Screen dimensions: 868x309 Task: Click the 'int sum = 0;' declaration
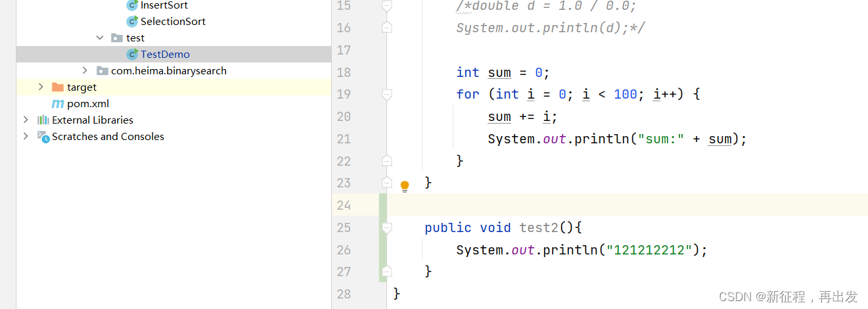(x=503, y=72)
